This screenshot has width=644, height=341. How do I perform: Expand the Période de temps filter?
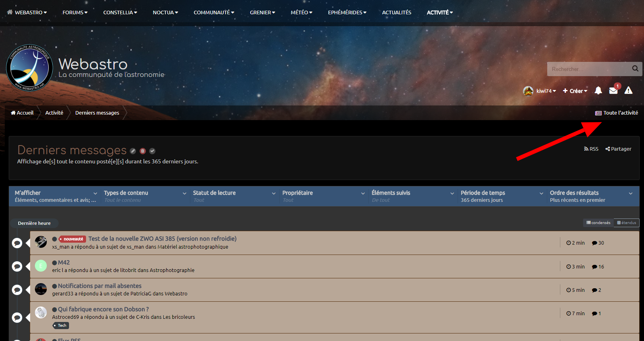click(x=502, y=196)
